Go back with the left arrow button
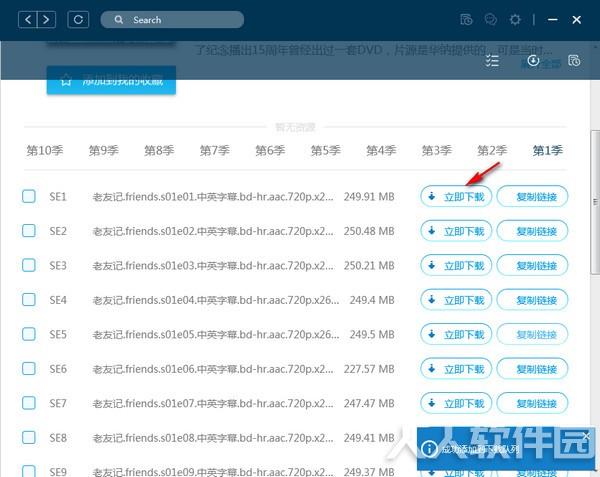This screenshot has height=477, width=600. pos(28,20)
